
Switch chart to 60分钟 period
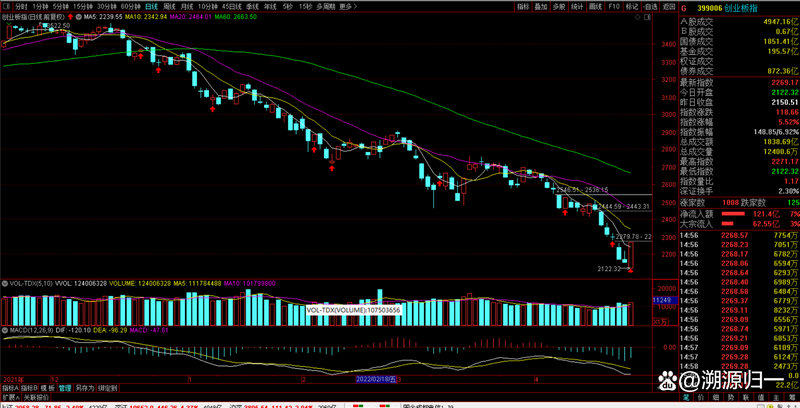[x=128, y=6]
